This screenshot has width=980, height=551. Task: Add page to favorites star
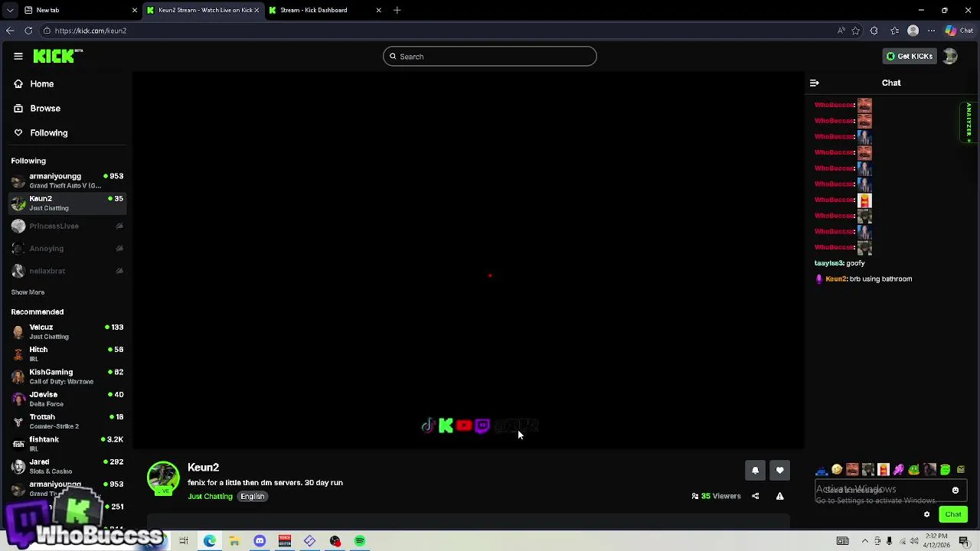(x=856, y=31)
